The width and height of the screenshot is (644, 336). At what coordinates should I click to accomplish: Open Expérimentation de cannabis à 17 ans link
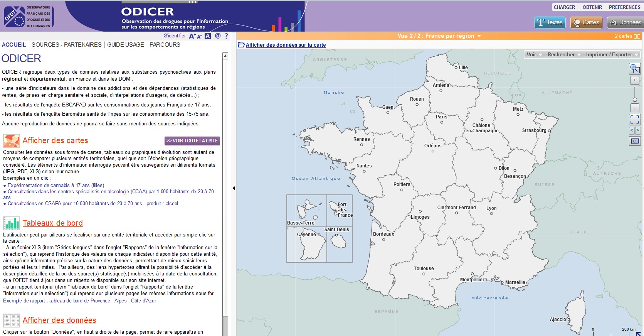click(x=56, y=186)
